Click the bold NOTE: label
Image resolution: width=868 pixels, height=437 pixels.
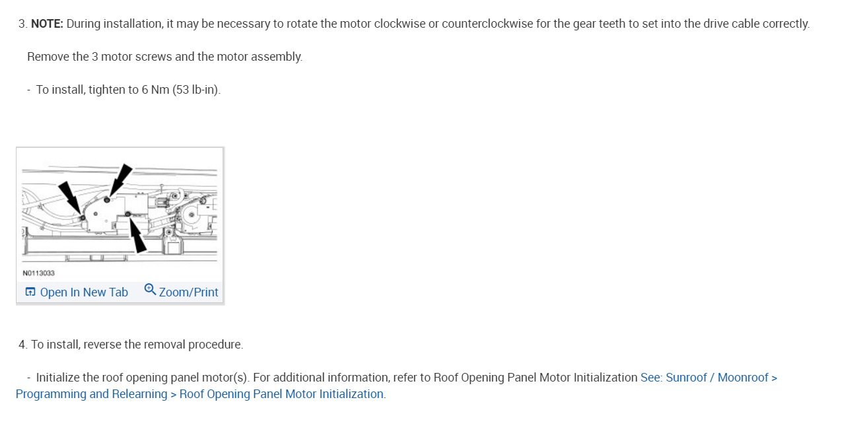point(47,24)
